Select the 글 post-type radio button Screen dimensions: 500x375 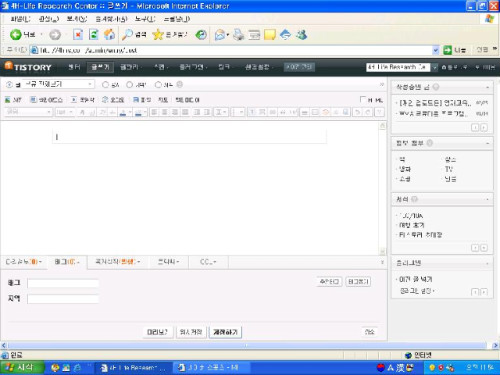pos(9,85)
